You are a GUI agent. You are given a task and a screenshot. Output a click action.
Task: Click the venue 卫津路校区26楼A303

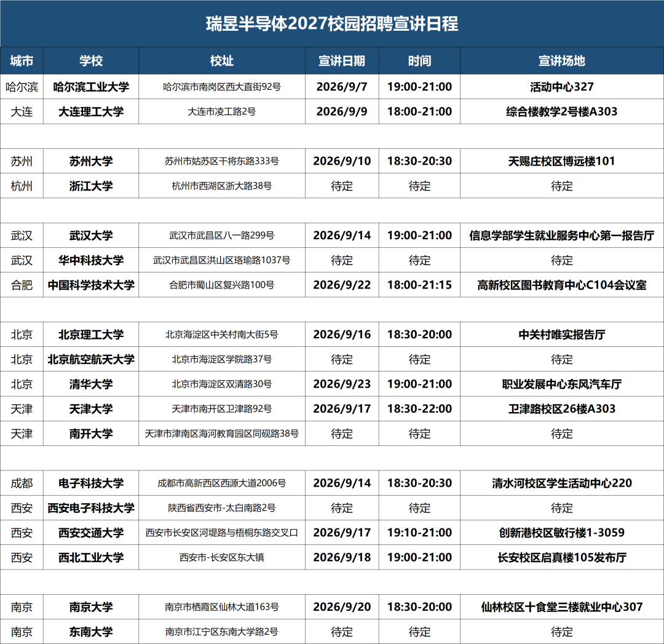click(x=562, y=409)
